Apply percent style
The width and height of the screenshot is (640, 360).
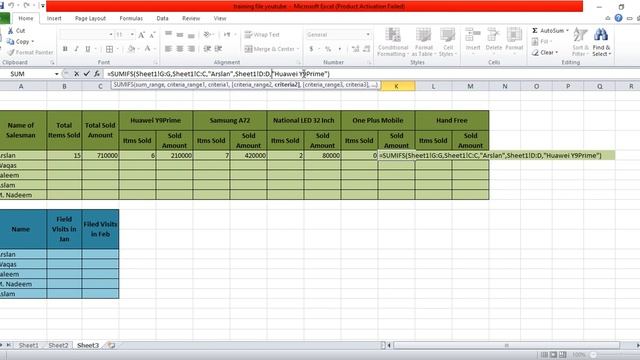328,49
